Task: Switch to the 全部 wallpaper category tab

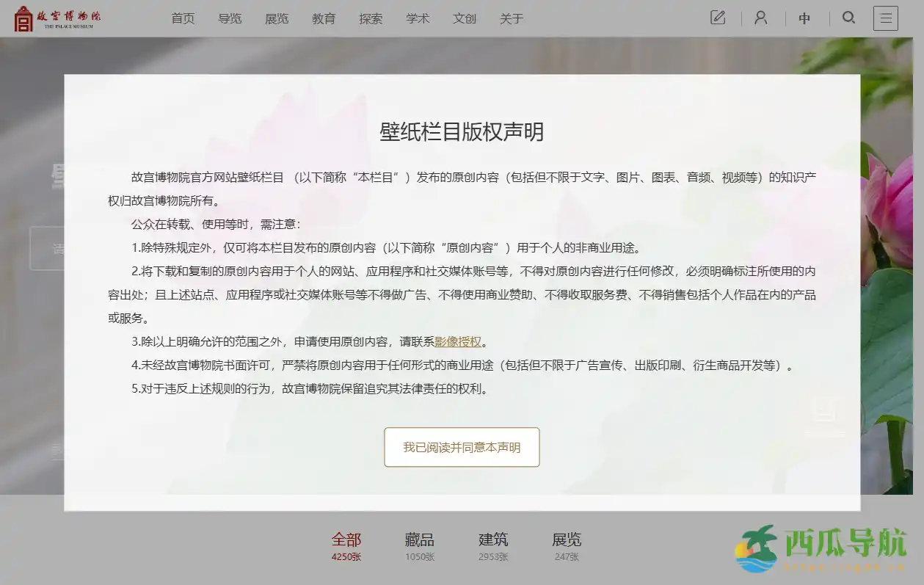Action: click(x=346, y=539)
